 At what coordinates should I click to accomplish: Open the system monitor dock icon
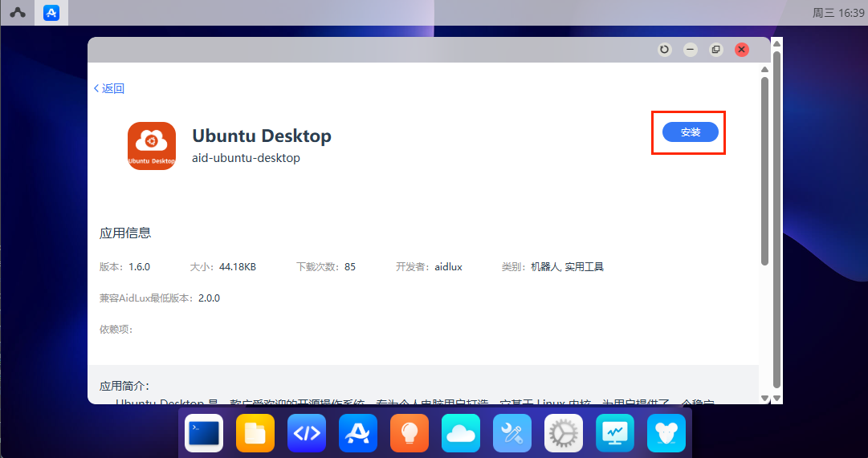point(615,433)
